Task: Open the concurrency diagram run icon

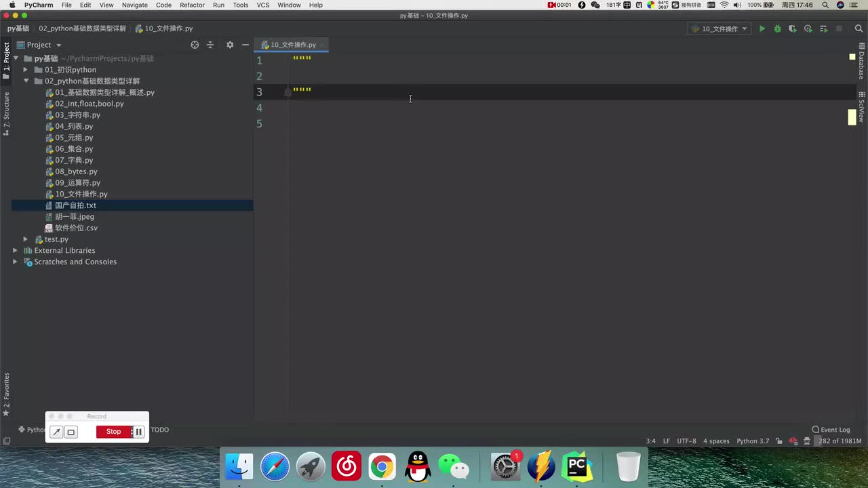Action: click(823, 28)
